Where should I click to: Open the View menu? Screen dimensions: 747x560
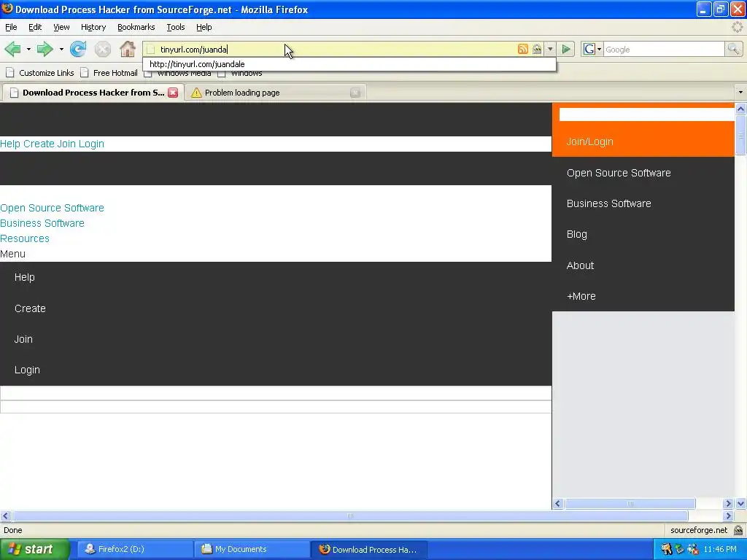pos(61,27)
